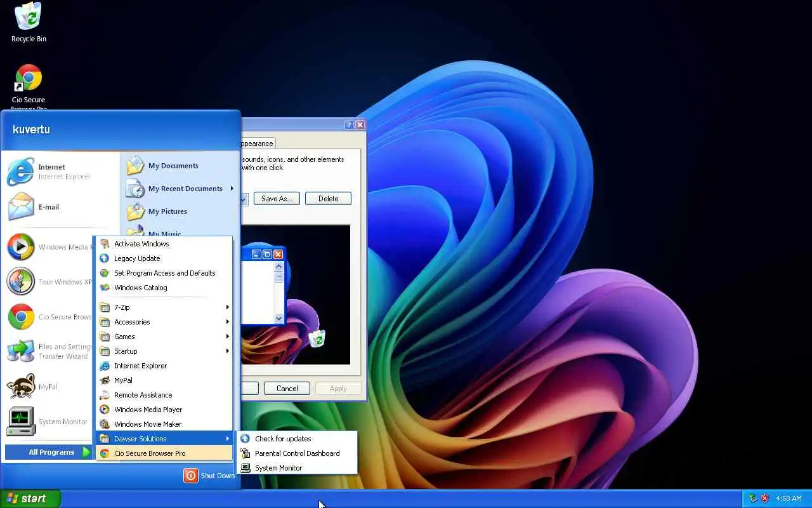Open System Monitor icon in Start list

pos(20,421)
